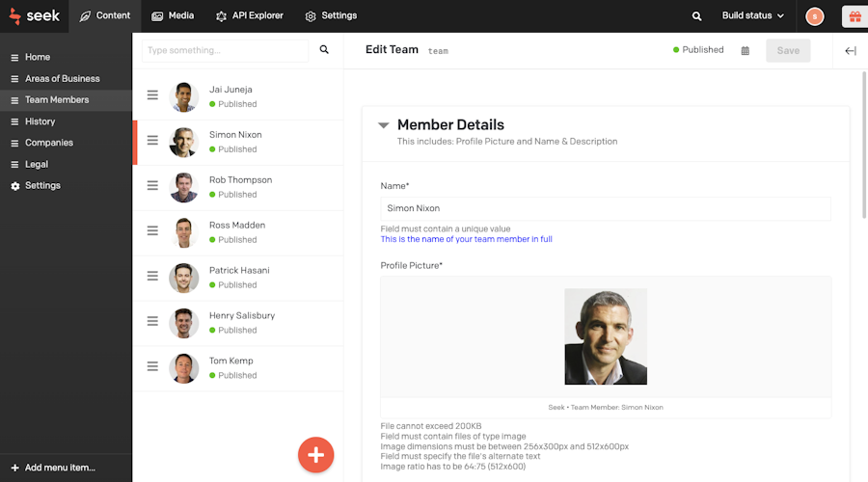This screenshot has width=868, height=482.
Task: Click search magnifier beside Type something field
Action: point(324,50)
